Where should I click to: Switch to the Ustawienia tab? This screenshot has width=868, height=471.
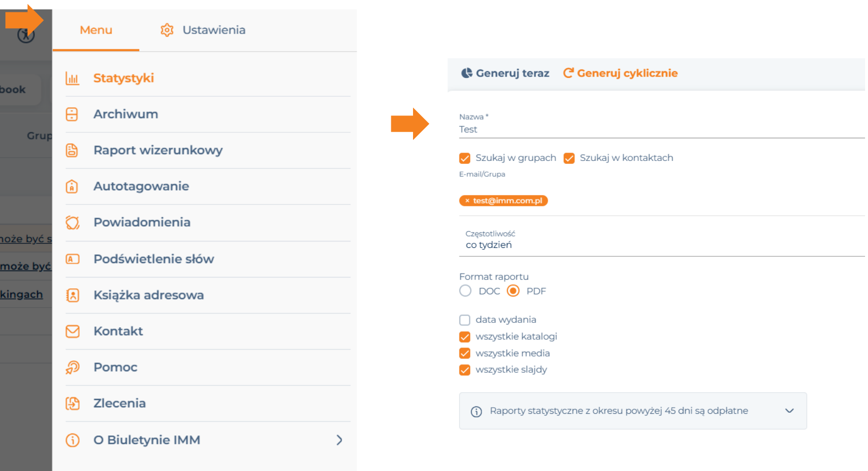coord(203,30)
